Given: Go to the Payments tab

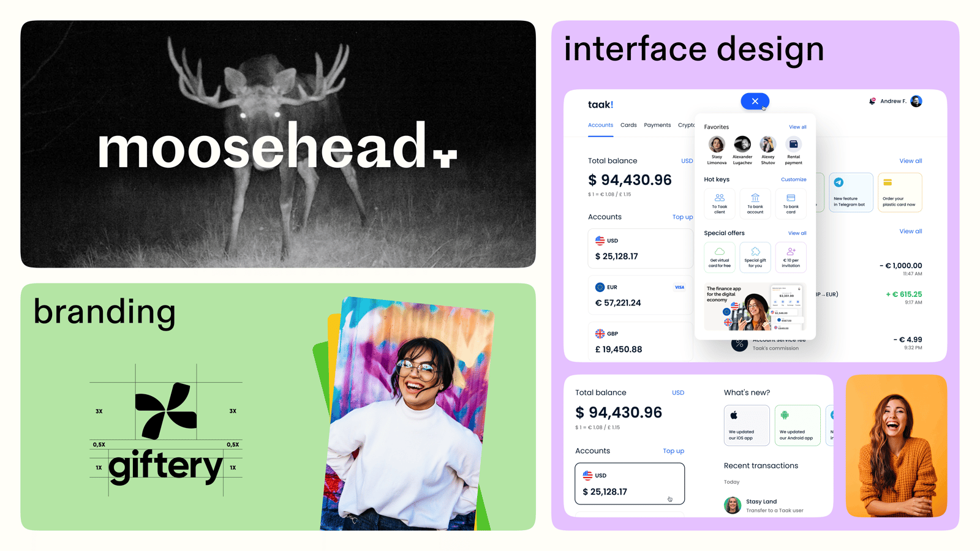Looking at the screenshot, I should click(x=657, y=125).
